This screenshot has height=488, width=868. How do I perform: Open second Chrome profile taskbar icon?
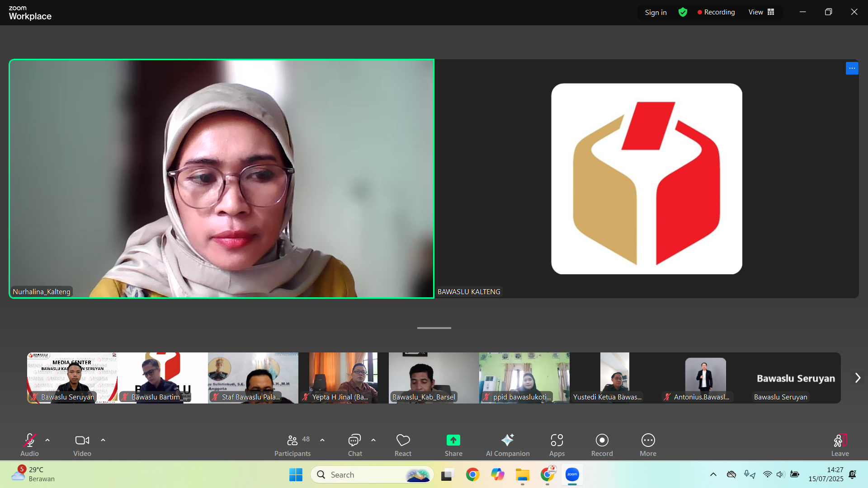click(x=547, y=475)
